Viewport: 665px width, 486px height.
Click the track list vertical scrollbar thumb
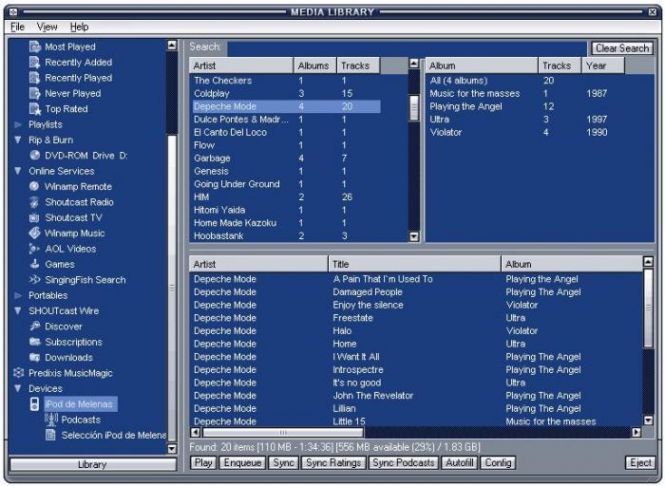click(x=648, y=308)
